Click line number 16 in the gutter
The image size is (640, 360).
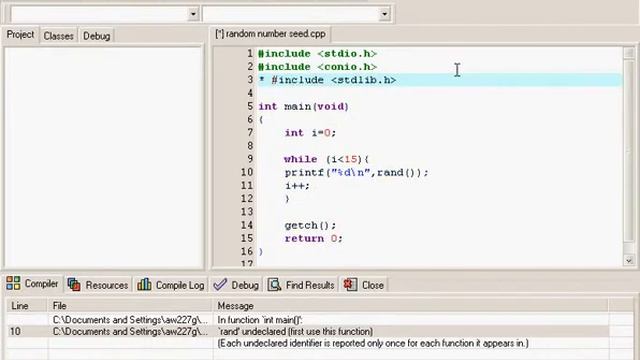[x=247, y=251]
